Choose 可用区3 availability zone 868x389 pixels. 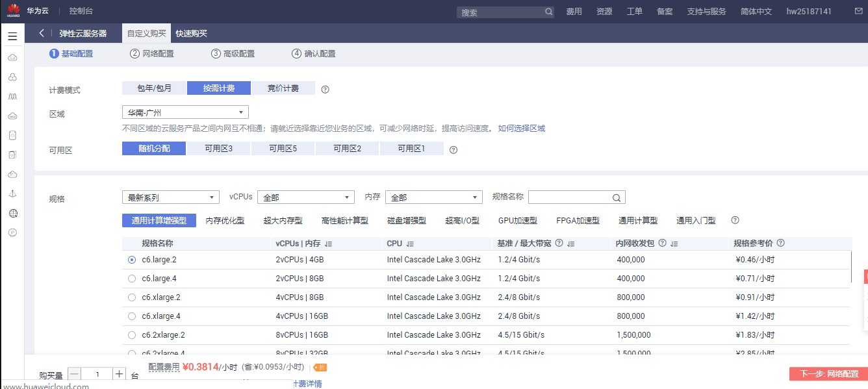219,149
